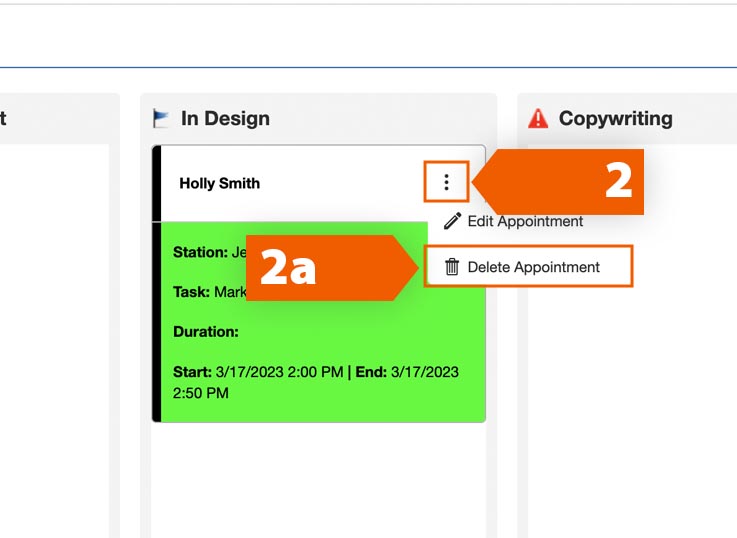Click the flag icon next to In Design
Screen dimensions: 737x538
pos(161,118)
